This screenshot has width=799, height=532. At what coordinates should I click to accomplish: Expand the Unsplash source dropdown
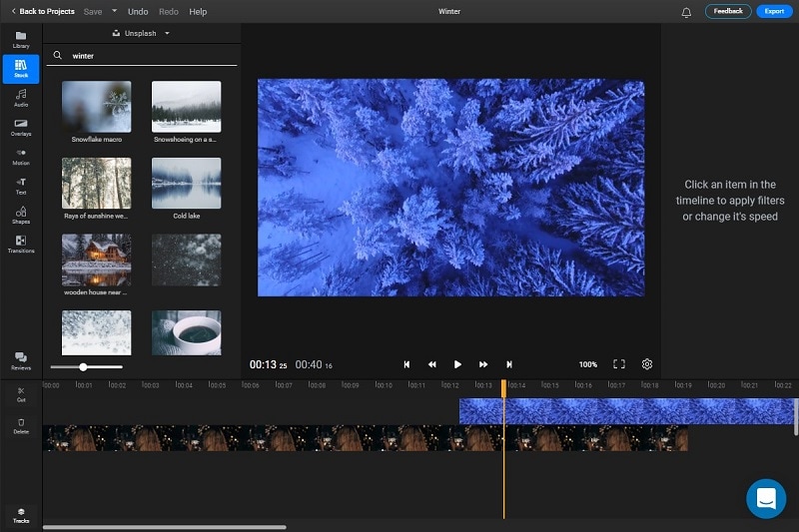pos(167,33)
